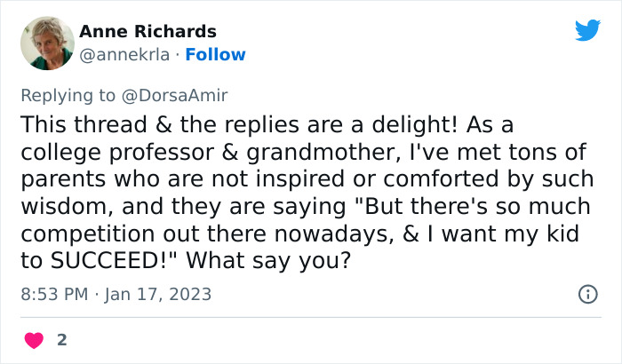Follow the account via the Follow link
Viewport: 622px width, 364px height.
(215, 55)
